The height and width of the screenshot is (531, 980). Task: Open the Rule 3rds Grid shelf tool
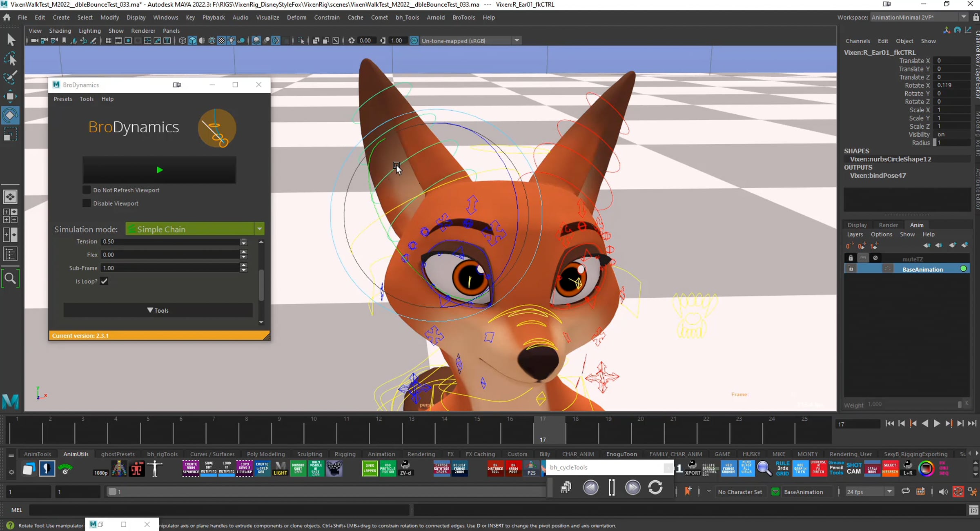[x=782, y=469]
